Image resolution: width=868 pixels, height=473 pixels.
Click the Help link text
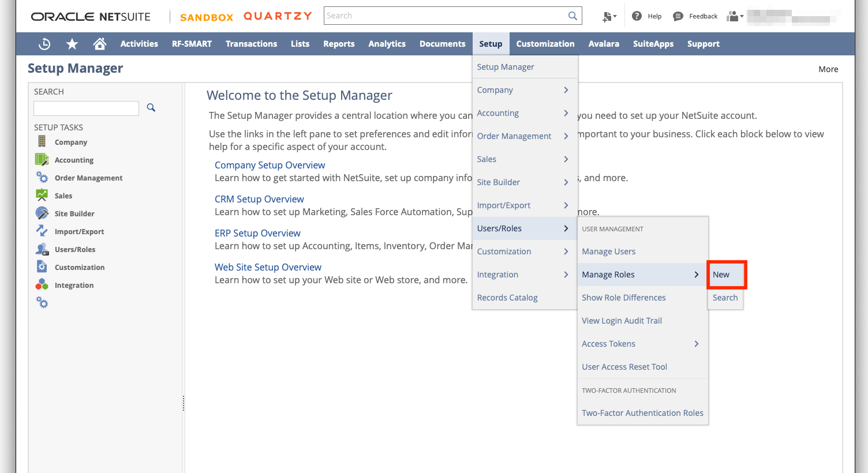[654, 16]
